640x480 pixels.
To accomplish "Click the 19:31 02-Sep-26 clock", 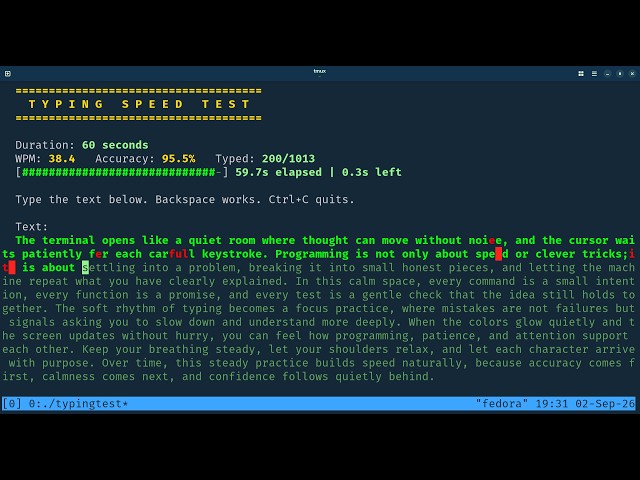I will [x=585, y=404].
